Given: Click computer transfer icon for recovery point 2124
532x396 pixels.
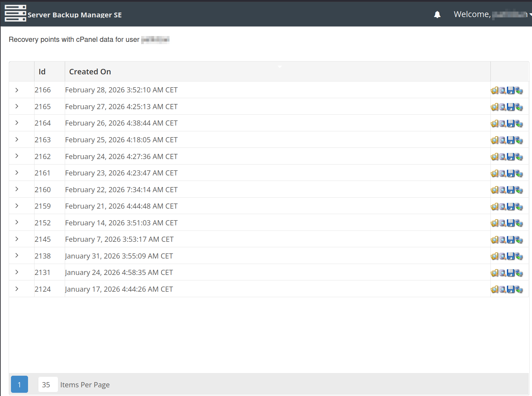Looking at the screenshot, I should (519, 289).
